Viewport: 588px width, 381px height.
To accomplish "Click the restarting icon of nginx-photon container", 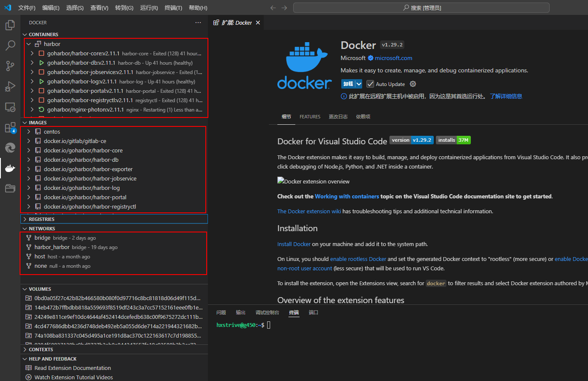I will (x=41, y=109).
